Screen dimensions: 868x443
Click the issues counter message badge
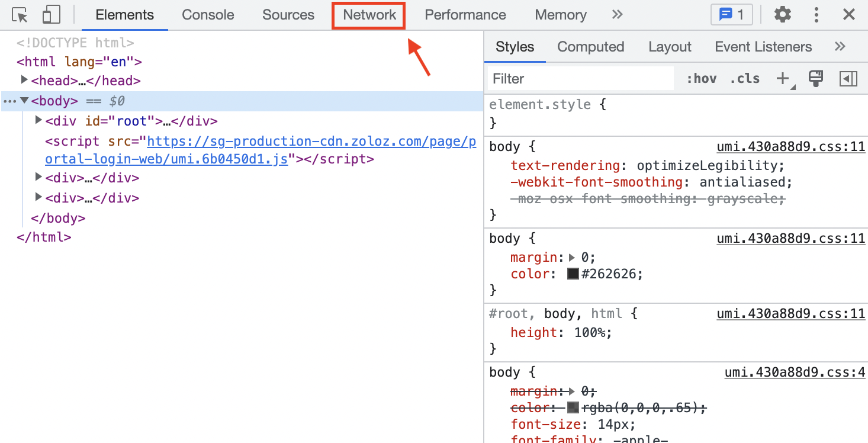[731, 15]
